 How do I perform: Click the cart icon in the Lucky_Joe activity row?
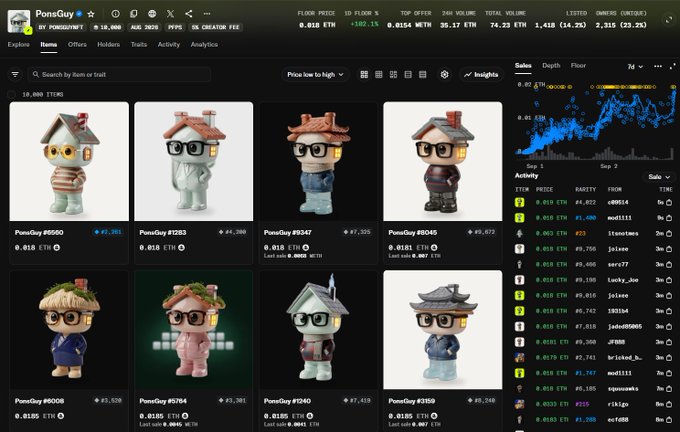669,280
